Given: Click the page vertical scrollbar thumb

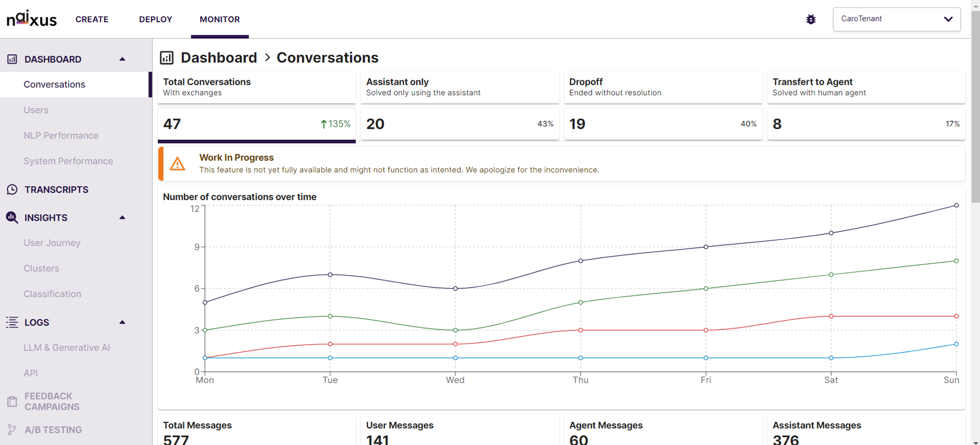Looking at the screenshot, I should [x=976, y=106].
